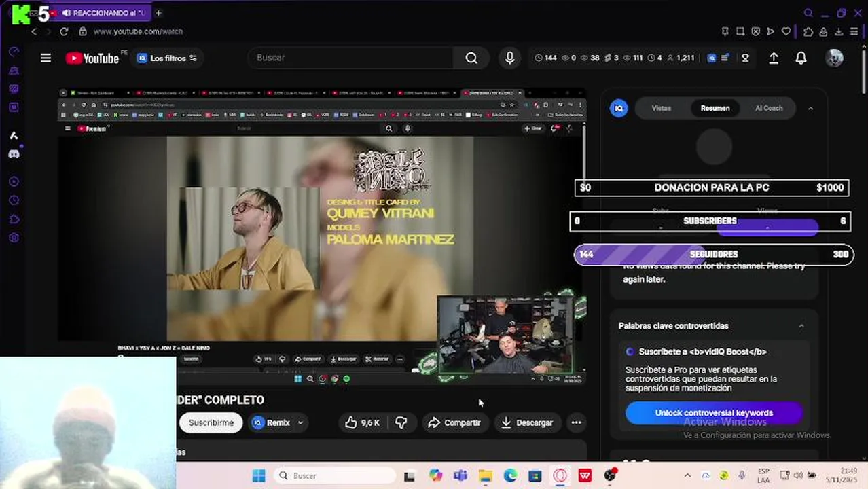
Task: Click the Suscribirme button
Action: [211, 422]
